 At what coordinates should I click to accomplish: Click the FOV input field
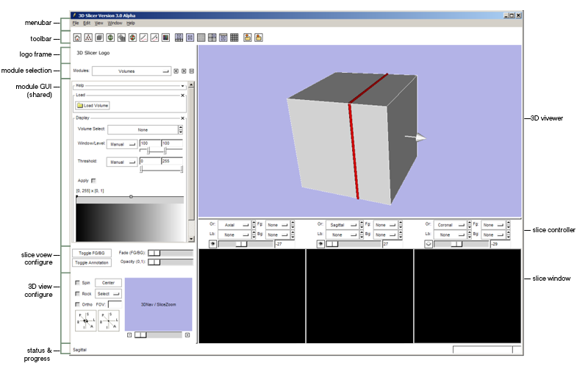[x=115, y=304]
